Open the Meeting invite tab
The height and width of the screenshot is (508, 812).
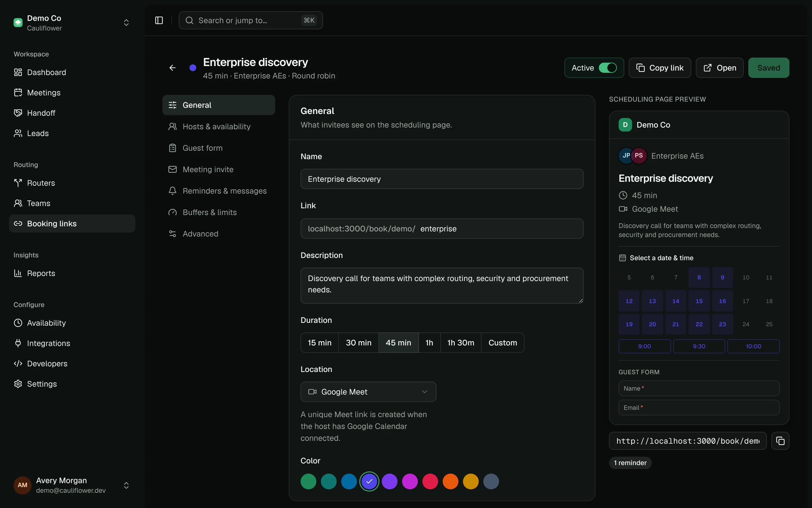(219, 170)
